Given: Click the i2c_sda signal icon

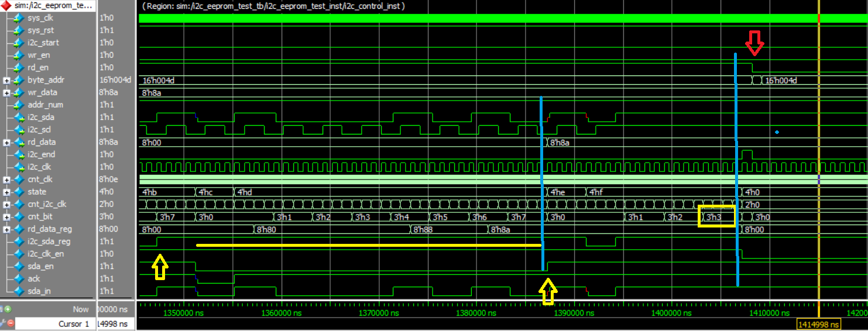Looking at the screenshot, I should point(19,117).
